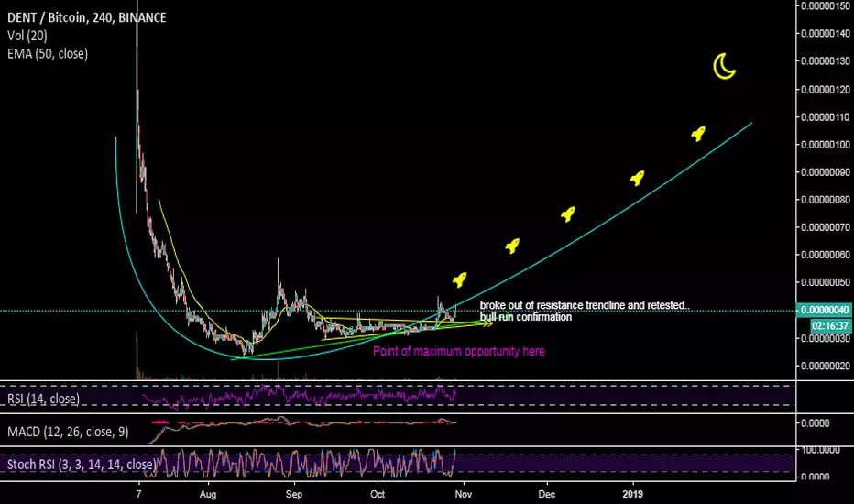The height and width of the screenshot is (504, 854).
Task: Click the 7 date label on time axis
Action: [139, 494]
